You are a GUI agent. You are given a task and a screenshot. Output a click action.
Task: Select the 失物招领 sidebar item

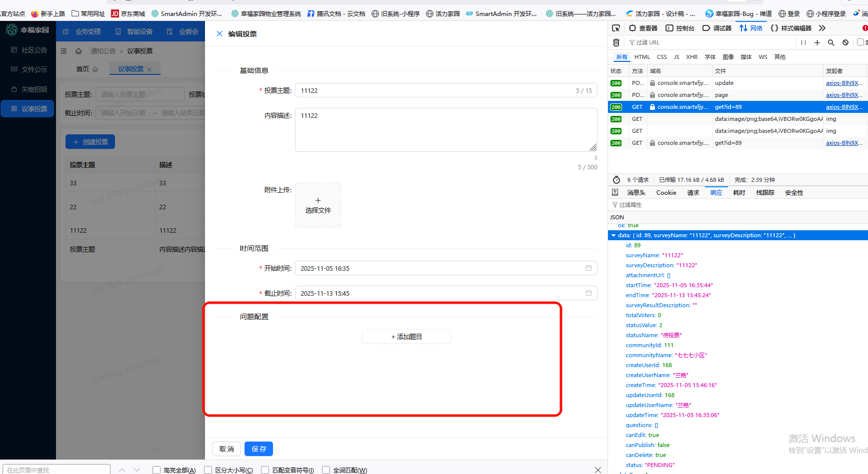(x=27, y=89)
